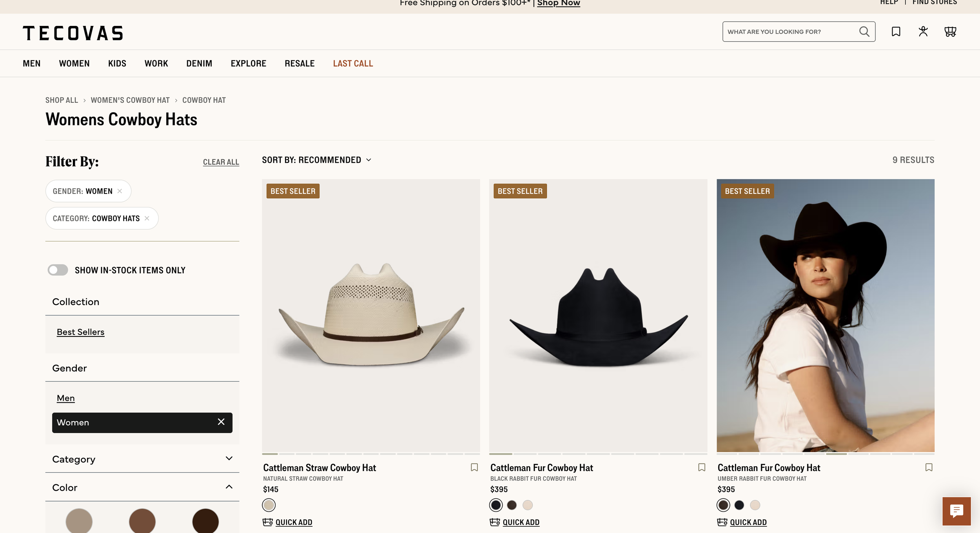This screenshot has height=533, width=980.
Task: Open the shopping cart icon
Action: pyautogui.click(x=950, y=31)
